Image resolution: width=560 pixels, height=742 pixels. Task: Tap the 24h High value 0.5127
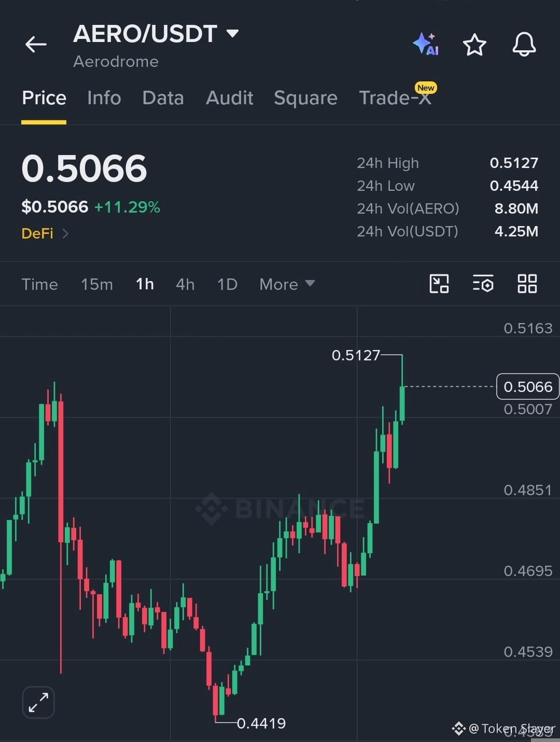(514, 163)
